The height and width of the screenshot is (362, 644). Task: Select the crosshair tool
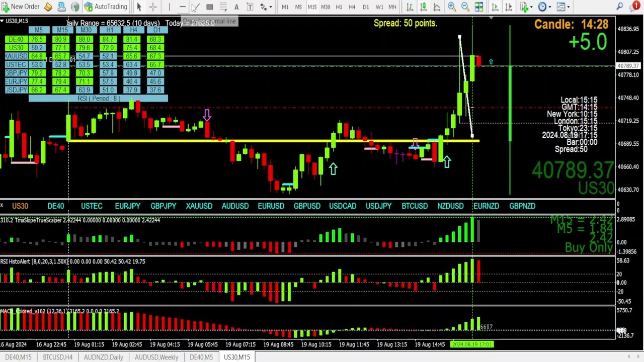pos(153,7)
